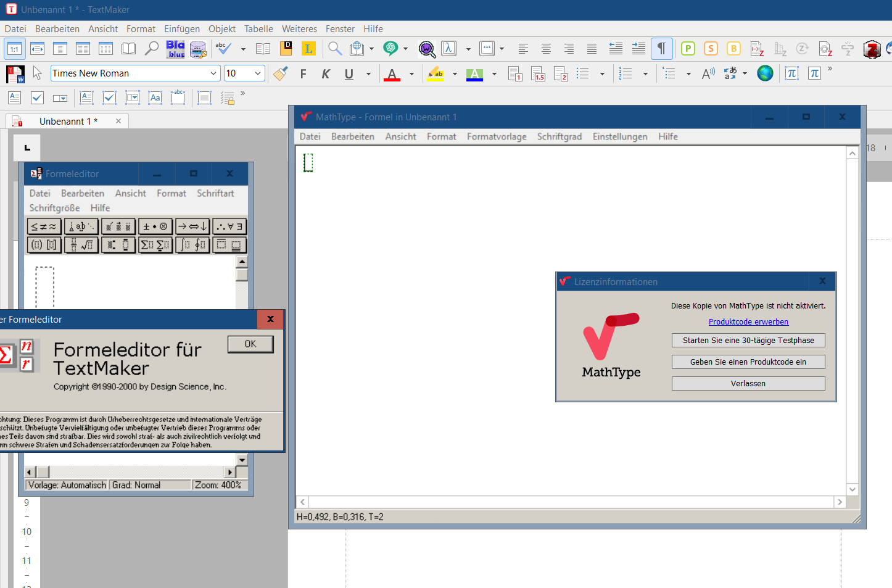Viewport: 892px width, 588px height.
Task: Open the Times New Roman font dropdown
Action: (213, 73)
